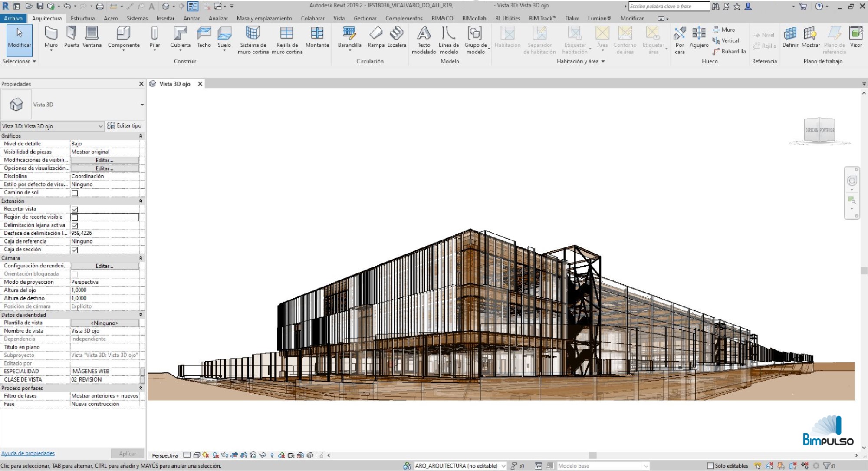Click the ViewCube in the 3D view
The width and height of the screenshot is (868, 471).
[x=819, y=130]
